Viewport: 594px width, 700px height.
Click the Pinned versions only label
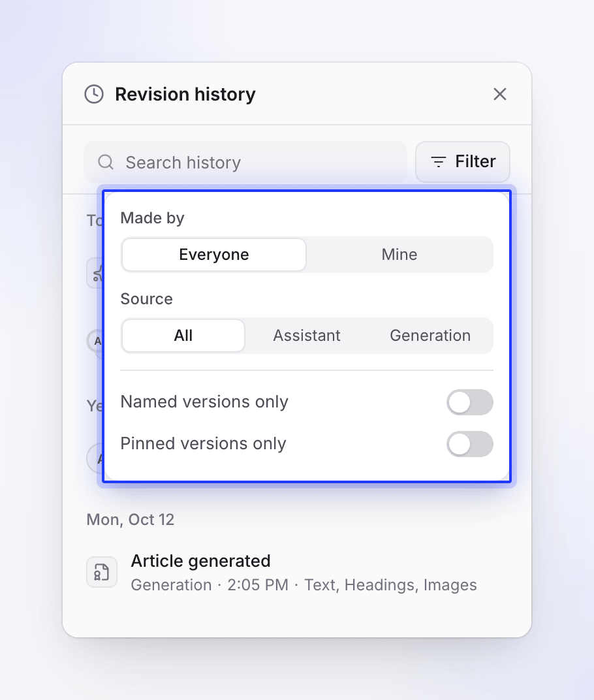pos(203,444)
